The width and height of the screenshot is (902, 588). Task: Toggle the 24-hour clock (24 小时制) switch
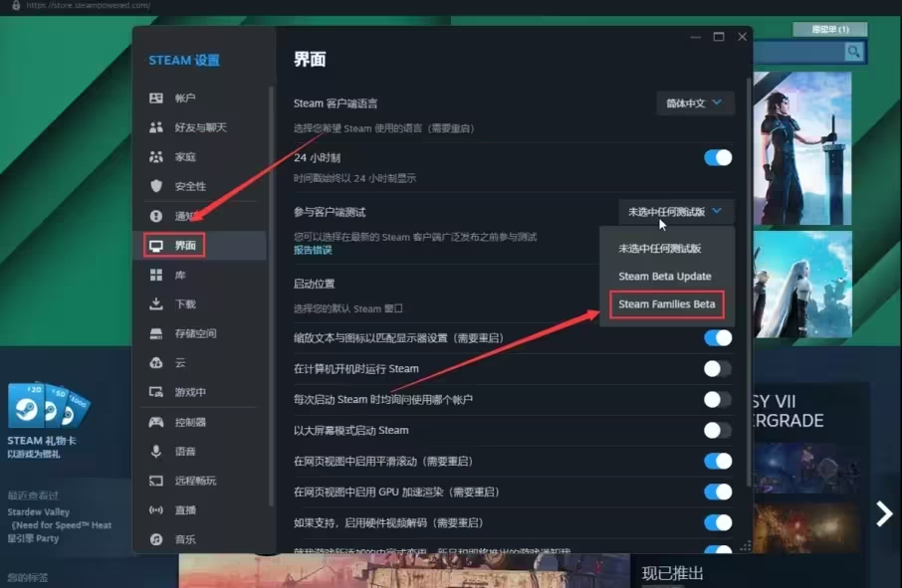[x=718, y=158]
